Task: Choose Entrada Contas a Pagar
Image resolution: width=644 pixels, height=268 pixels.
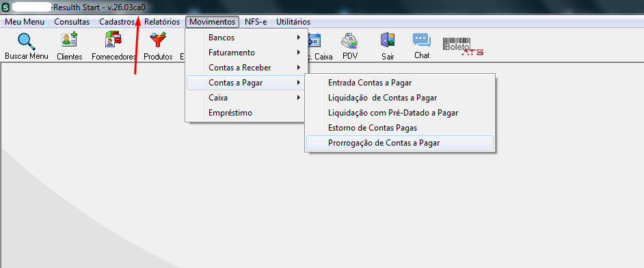Action: click(x=400, y=83)
